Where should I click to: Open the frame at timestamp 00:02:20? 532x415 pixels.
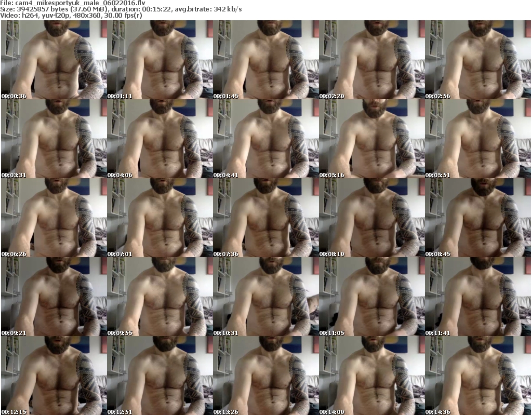coord(372,60)
